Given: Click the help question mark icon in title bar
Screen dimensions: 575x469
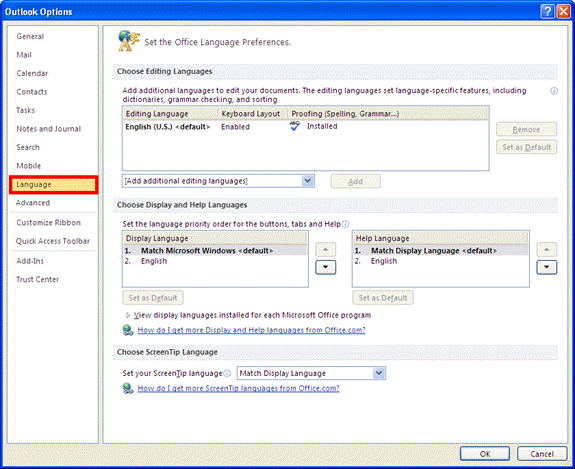Looking at the screenshot, I should 547,12.
